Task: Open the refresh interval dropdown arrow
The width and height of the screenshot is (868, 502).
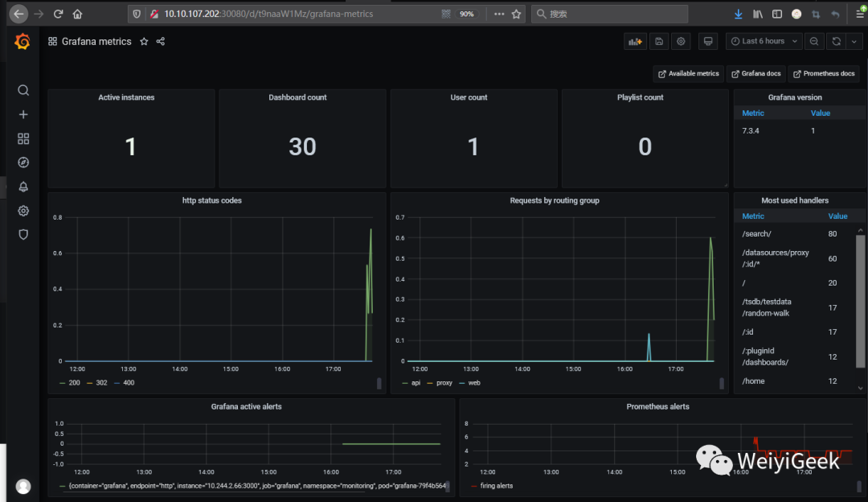Action: [854, 42]
